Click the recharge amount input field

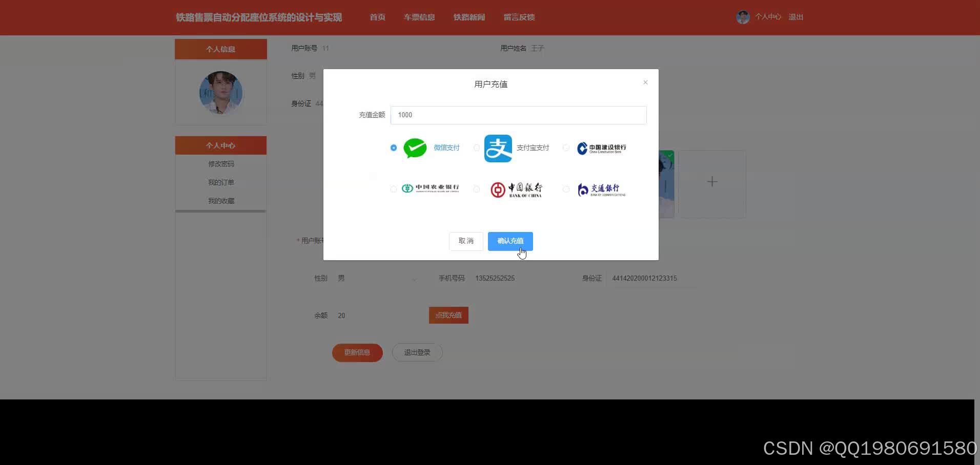[518, 115]
